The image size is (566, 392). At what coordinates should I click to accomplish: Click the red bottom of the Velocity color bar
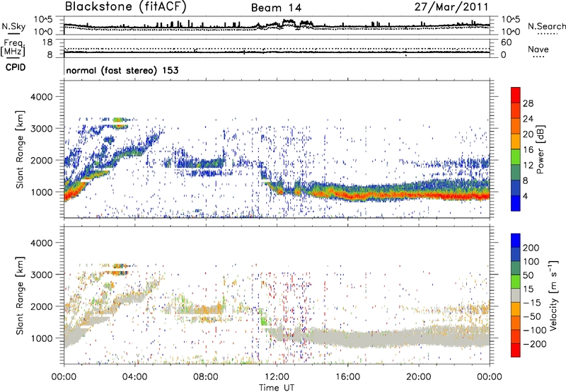(516, 350)
